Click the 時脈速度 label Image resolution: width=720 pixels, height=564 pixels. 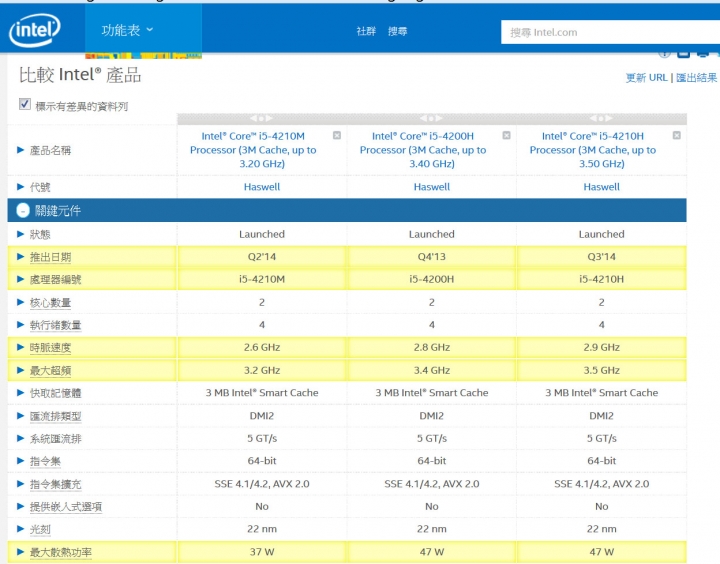point(51,347)
